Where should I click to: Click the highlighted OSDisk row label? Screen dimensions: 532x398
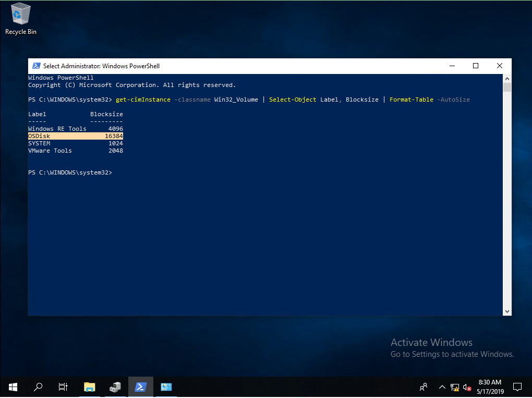[x=39, y=136]
